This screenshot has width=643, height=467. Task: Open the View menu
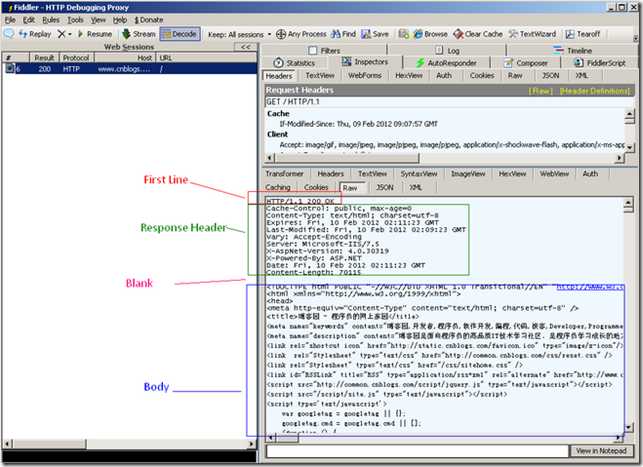(98, 20)
